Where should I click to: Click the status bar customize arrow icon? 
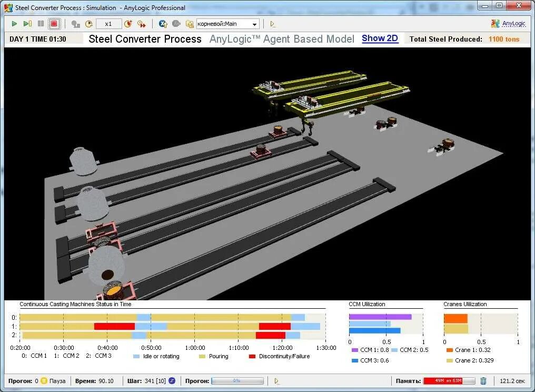pos(276,381)
